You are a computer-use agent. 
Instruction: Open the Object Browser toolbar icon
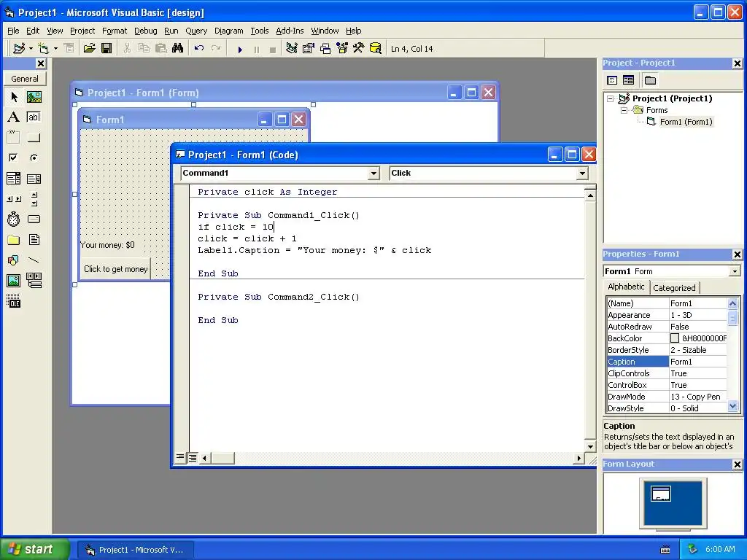tap(342, 48)
